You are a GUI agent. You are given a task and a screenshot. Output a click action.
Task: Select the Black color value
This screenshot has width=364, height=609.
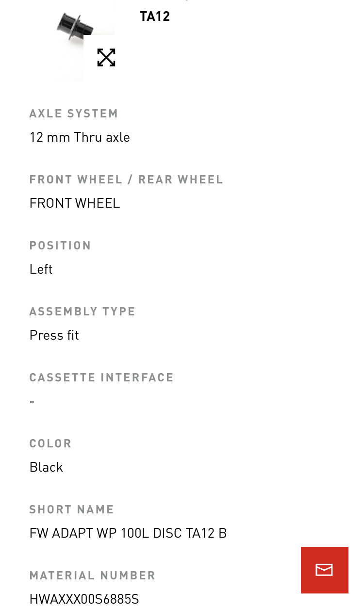click(46, 467)
